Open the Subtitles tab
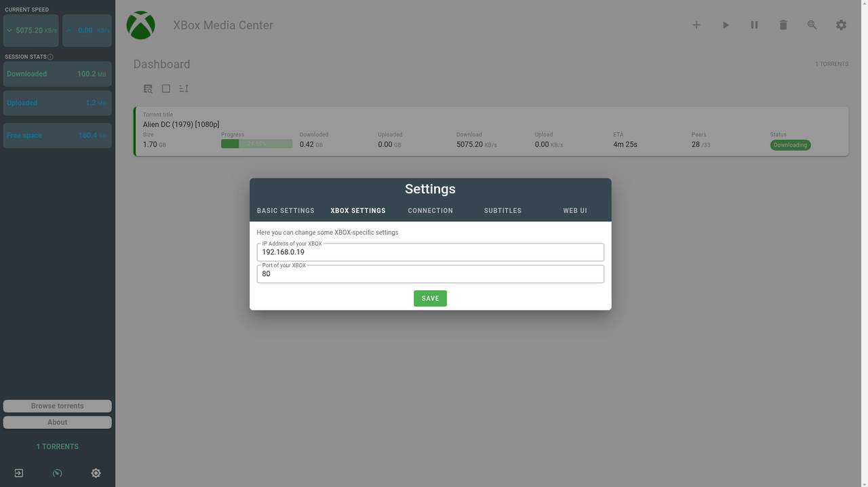The image size is (868, 487). pyautogui.click(x=502, y=211)
